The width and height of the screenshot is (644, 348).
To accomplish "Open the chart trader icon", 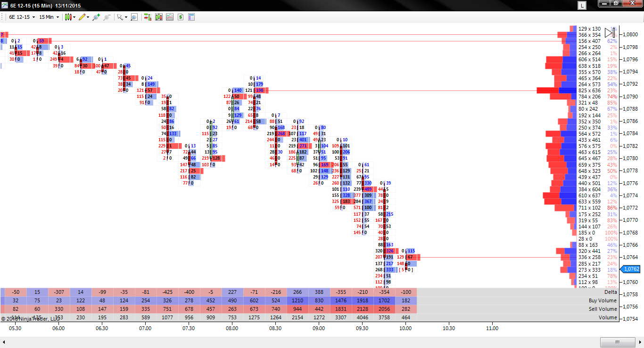I will [x=148, y=17].
